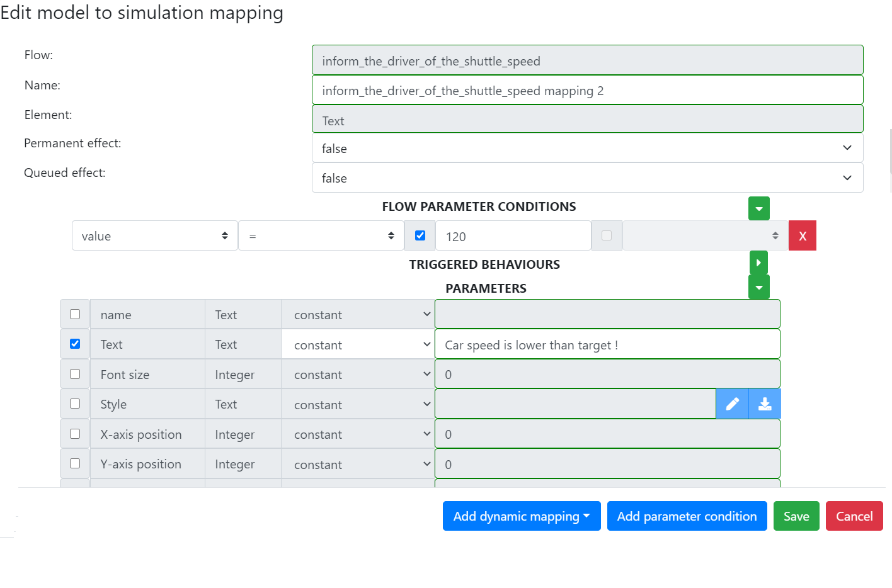
Task: Click the 'Y-axis position' parameter label
Action: [x=141, y=464]
